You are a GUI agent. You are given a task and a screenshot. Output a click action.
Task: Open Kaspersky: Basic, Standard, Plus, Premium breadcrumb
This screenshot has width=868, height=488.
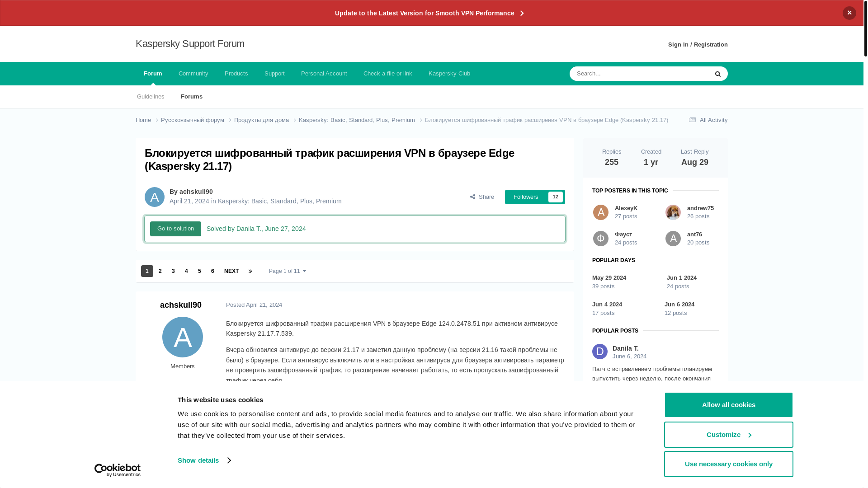[x=357, y=120]
